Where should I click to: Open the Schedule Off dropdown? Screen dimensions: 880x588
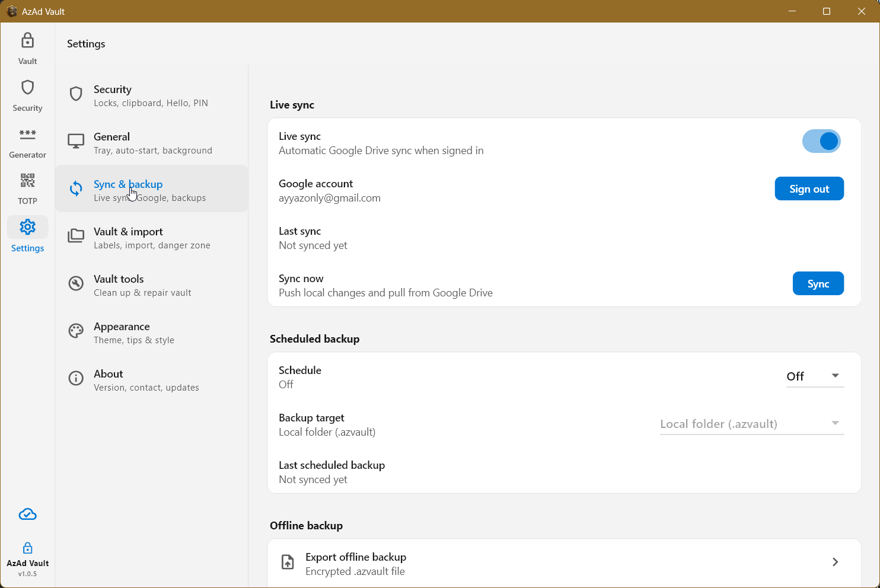point(815,376)
